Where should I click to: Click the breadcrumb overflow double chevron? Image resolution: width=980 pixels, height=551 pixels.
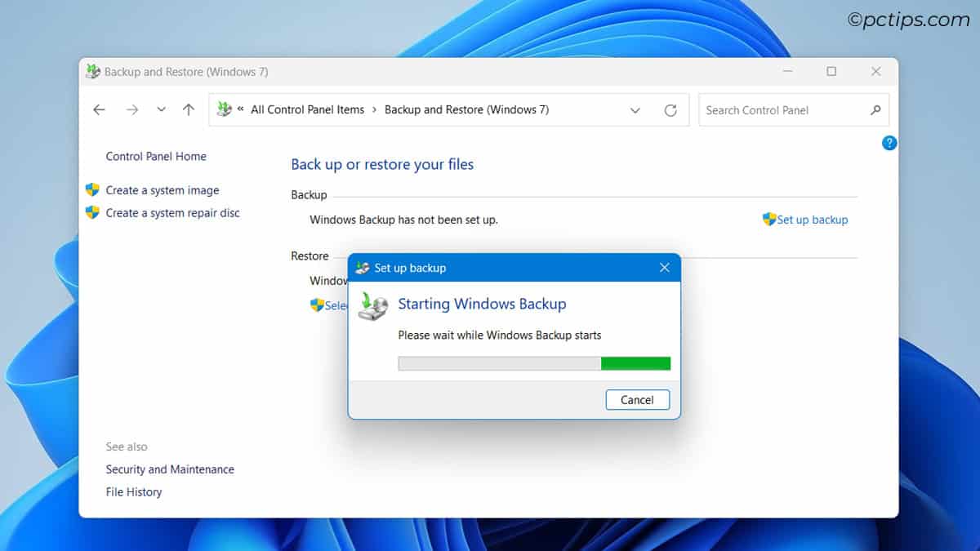point(241,109)
